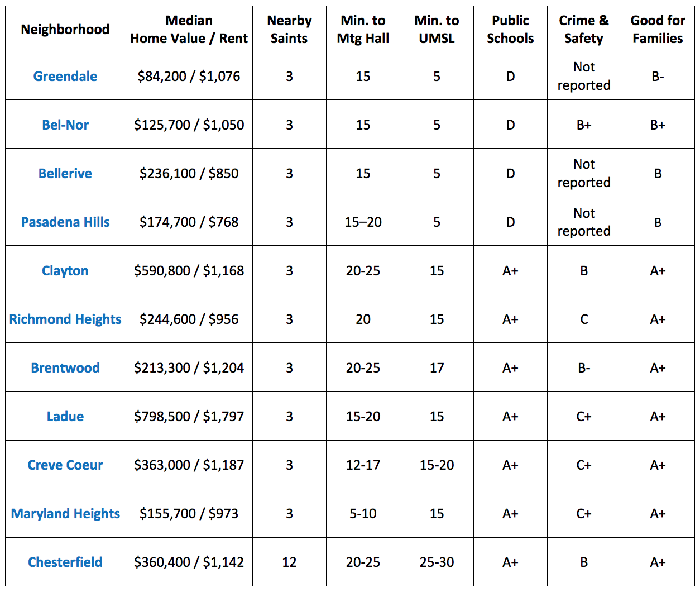This screenshot has width=700, height=592.
Task: Open the Clayton neighborhood link
Action: [x=65, y=271]
